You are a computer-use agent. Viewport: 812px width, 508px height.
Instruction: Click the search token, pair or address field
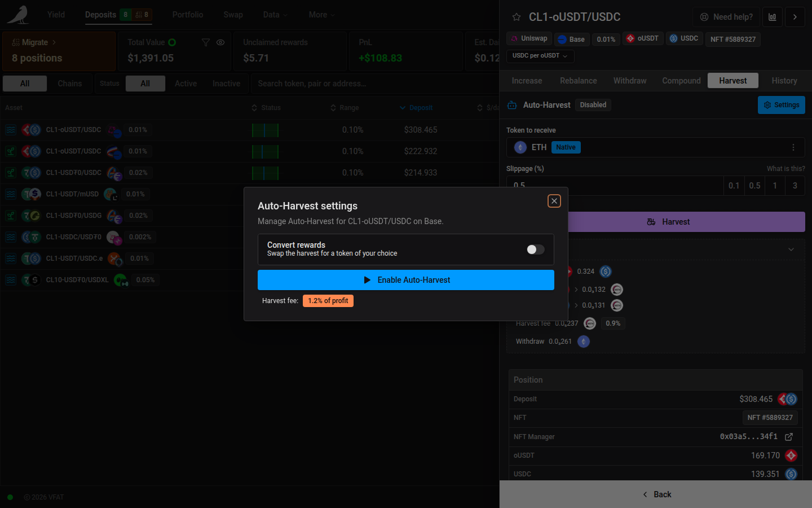point(375,84)
